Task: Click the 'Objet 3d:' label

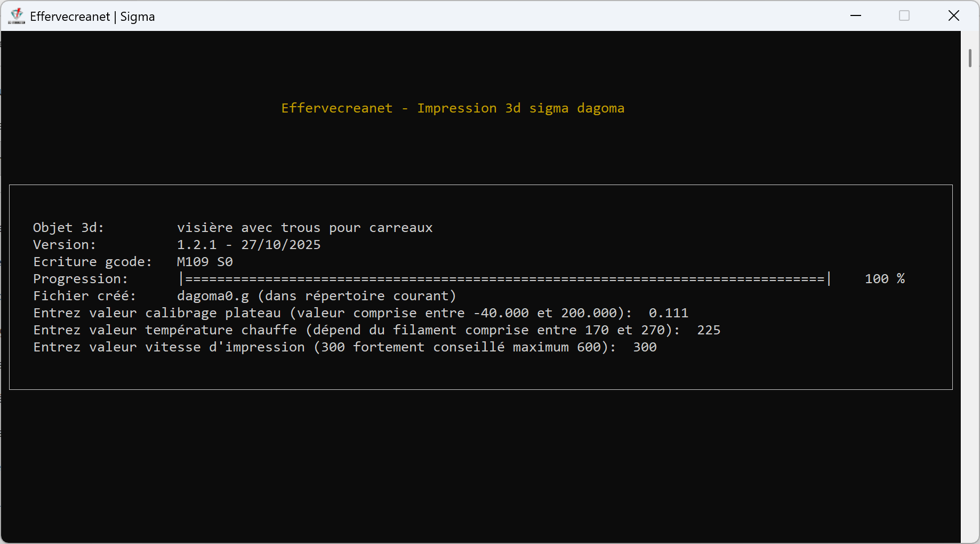Action: tap(68, 228)
